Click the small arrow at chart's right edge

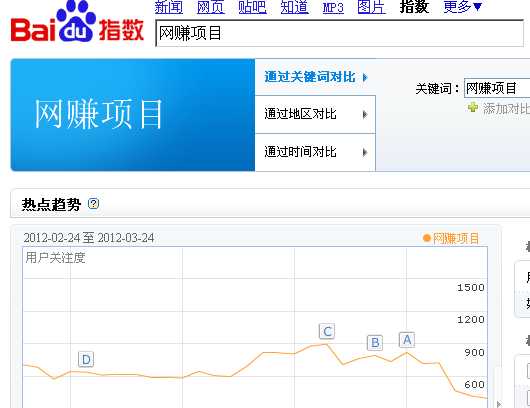tap(499, 404)
